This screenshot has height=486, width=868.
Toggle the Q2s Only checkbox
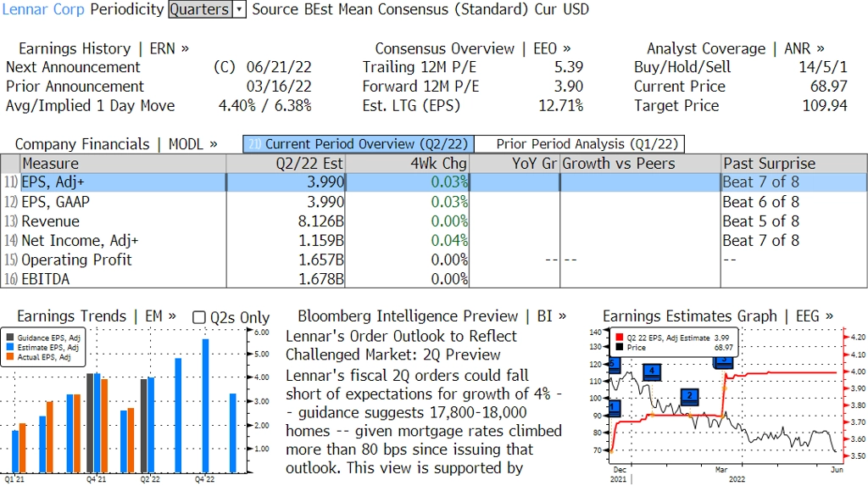[x=198, y=317]
